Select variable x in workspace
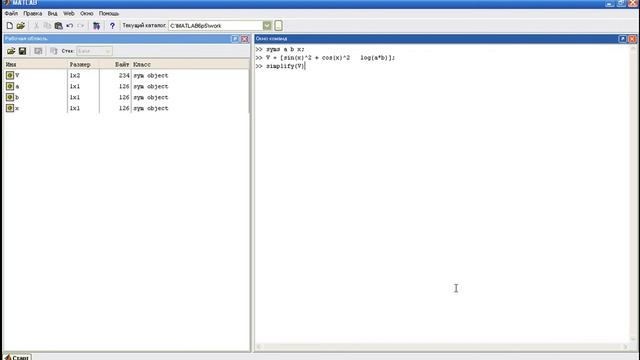This screenshot has height=360, width=640. click(x=17, y=108)
